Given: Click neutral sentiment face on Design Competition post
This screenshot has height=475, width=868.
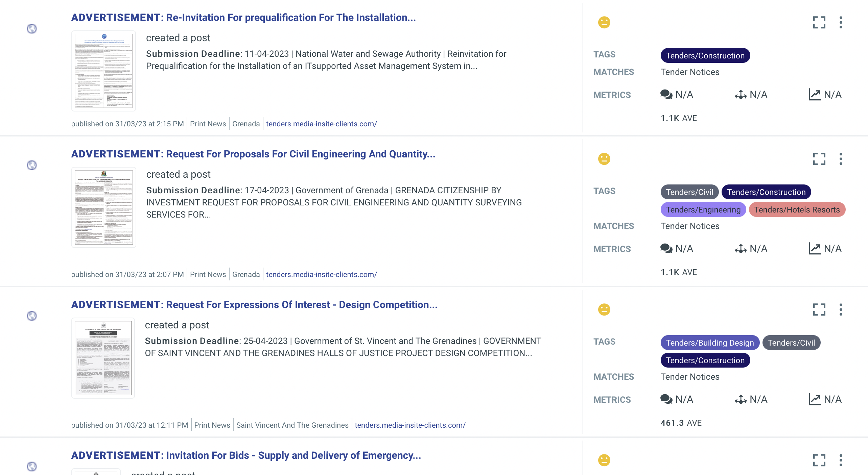Looking at the screenshot, I should 604,309.
